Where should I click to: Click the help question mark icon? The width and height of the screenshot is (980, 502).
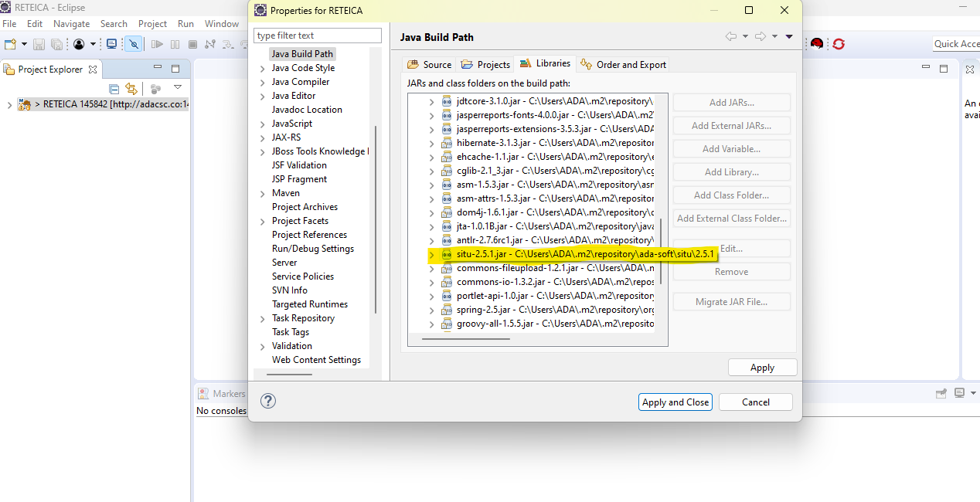click(x=268, y=401)
